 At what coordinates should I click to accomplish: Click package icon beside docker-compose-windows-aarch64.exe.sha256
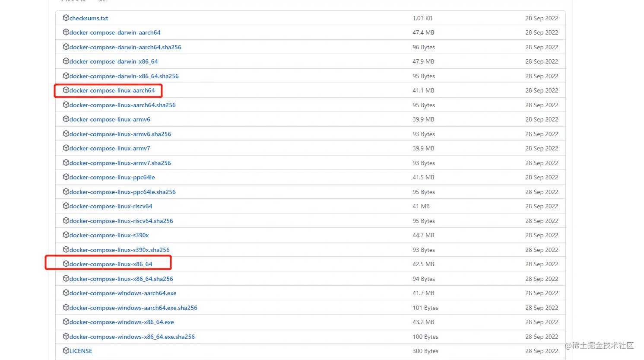pos(66,307)
